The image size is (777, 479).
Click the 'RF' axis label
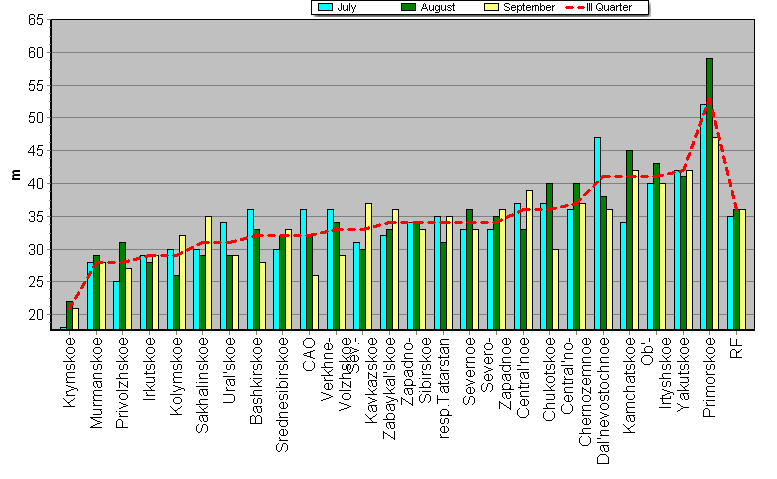pos(736,348)
